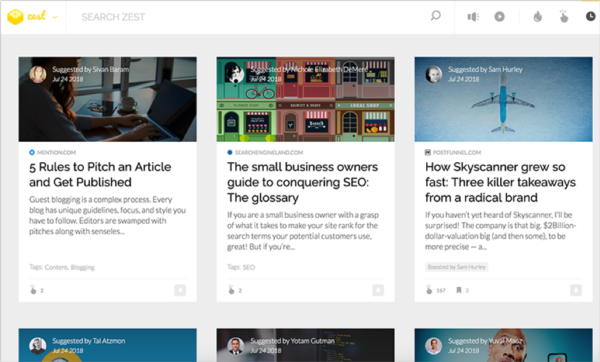Toggle bookmark on small business SEO card

coord(378,290)
